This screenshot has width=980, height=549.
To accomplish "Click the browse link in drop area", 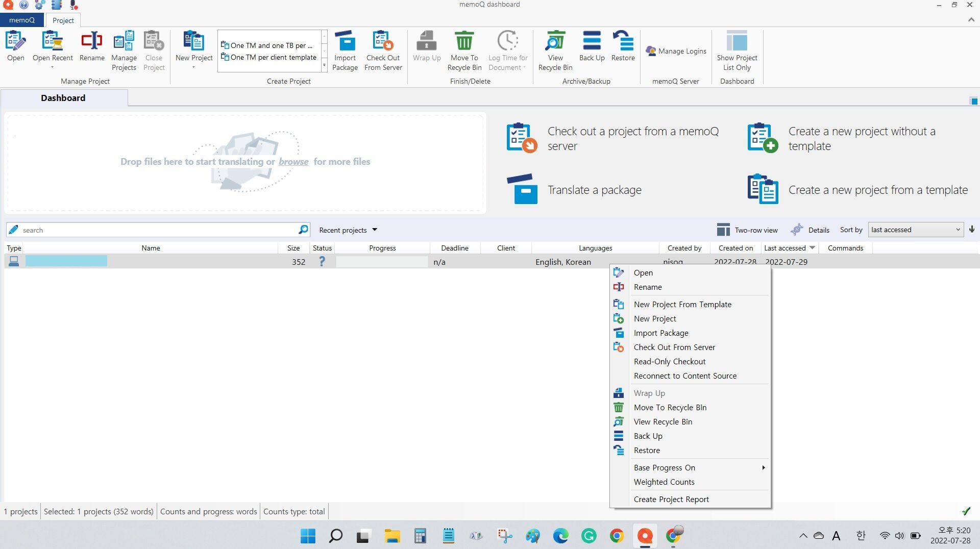I will 293,162.
